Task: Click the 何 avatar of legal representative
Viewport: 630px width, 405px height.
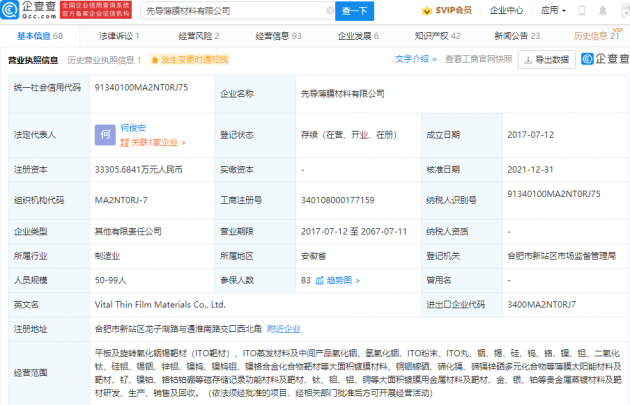Action: pos(105,135)
